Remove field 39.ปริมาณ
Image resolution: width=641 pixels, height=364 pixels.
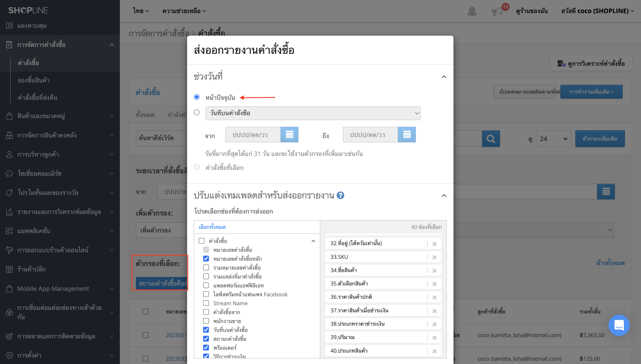pos(434,338)
